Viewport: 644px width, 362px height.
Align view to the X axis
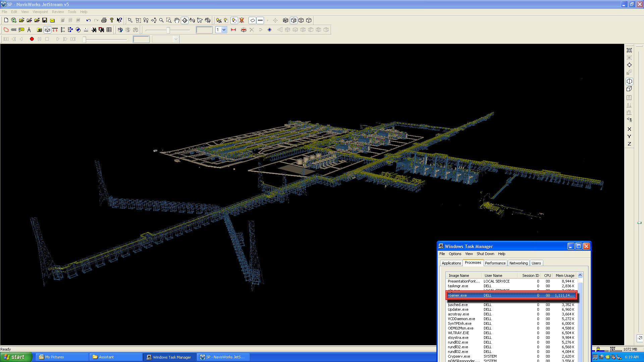coord(629,129)
